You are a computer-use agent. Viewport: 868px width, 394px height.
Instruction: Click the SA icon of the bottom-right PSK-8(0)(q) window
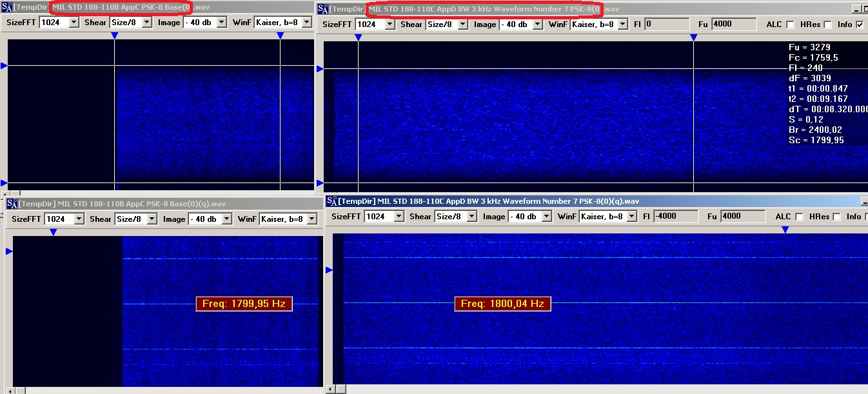click(331, 201)
